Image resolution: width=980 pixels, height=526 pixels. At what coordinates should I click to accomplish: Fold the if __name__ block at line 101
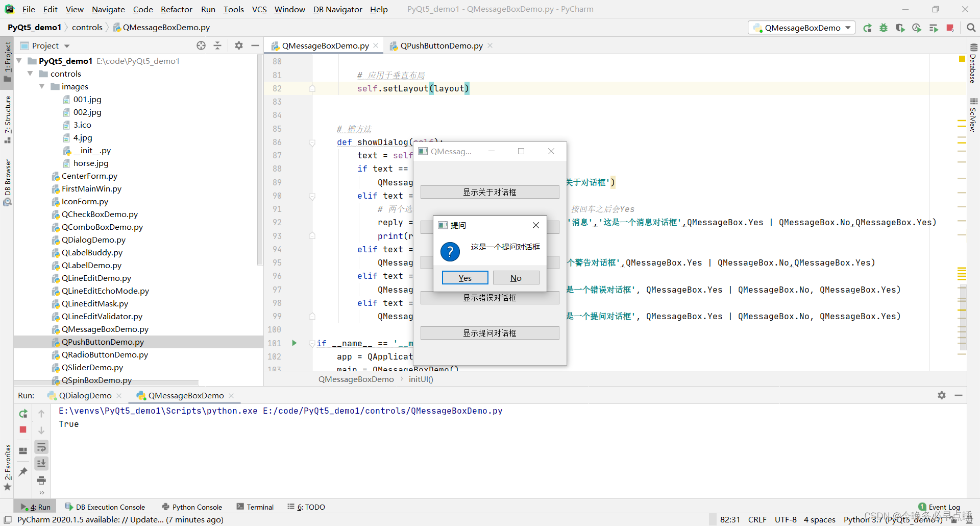pos(312,343)
